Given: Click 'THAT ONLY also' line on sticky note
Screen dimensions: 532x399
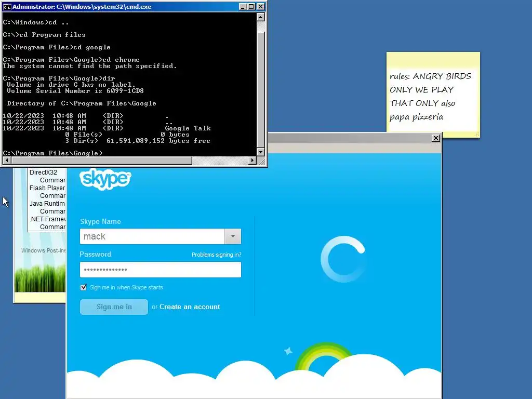Looking at the screenshot, I should click(422, 103).
